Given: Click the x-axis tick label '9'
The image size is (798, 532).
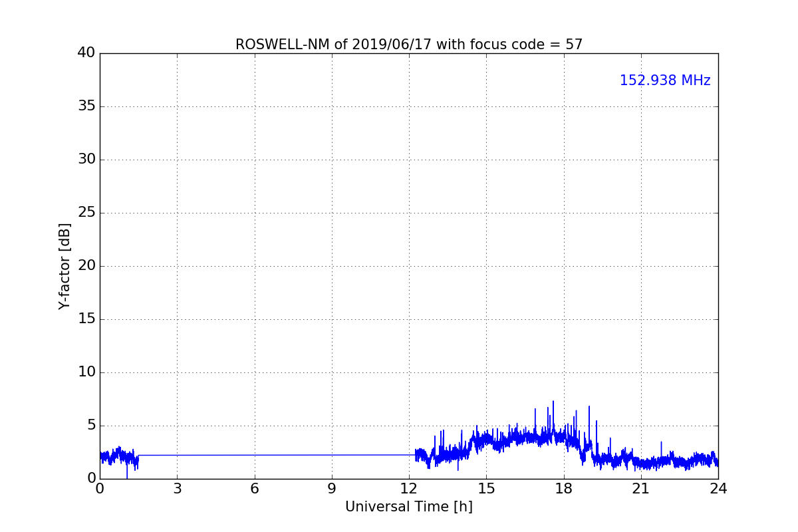Looking at the screenshot, I should [332, 489].
